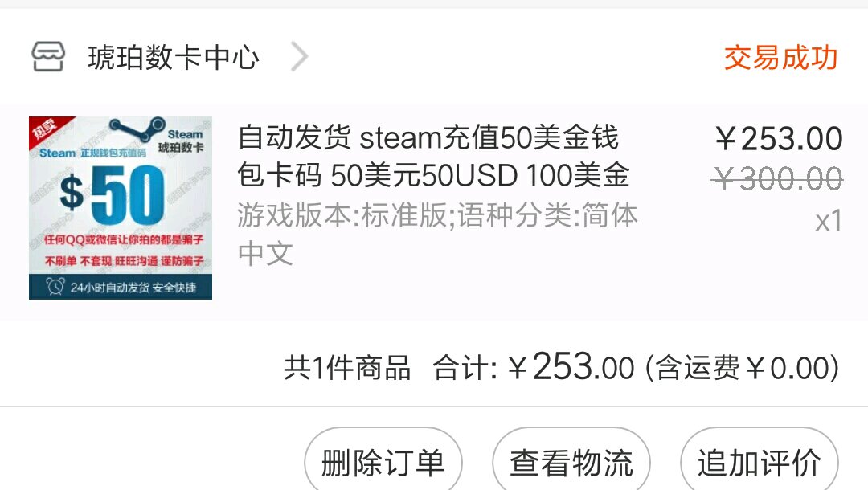
Task: Tap the $50 text on product image
Action: (x=113, y=195)
